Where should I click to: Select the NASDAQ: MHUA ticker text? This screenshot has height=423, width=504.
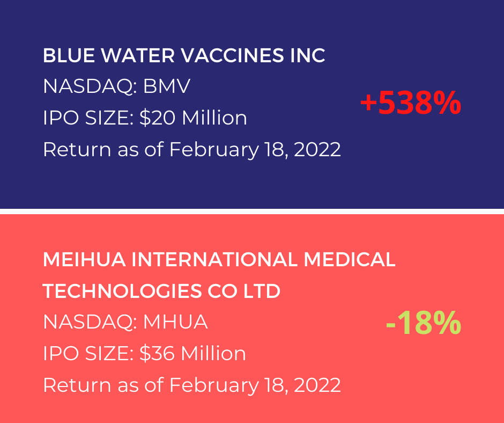pyautogui.click(x=125, y=322)
